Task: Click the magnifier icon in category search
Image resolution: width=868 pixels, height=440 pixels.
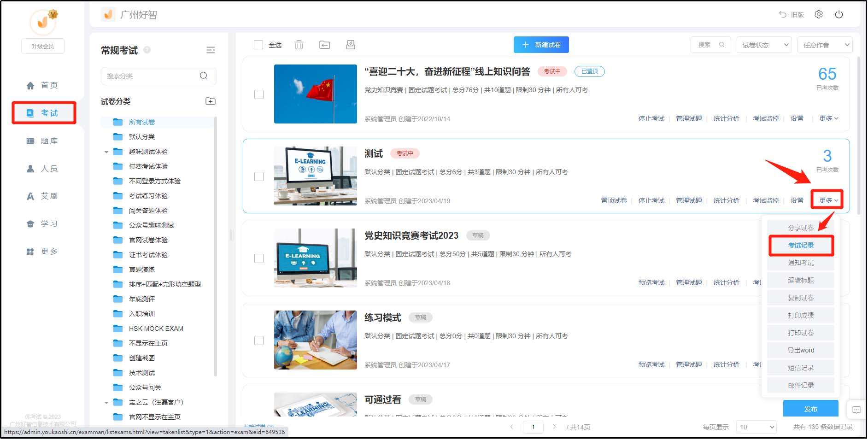Action: tap(203, 76)
